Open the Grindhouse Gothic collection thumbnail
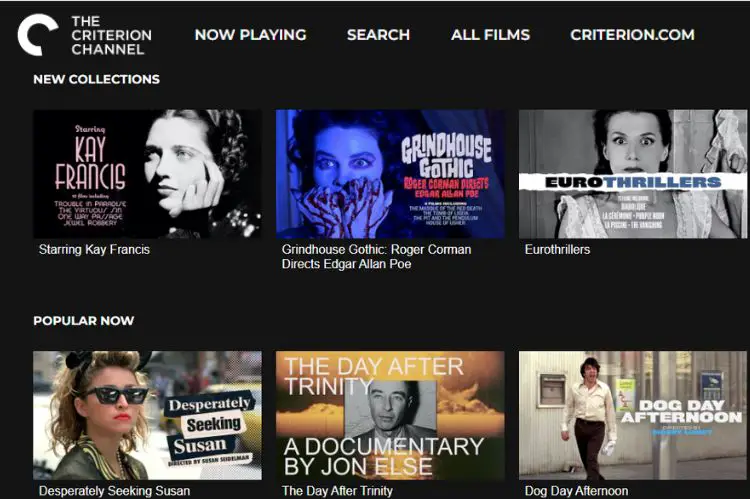Image resolution: width=750 pixels, height=499 pixels. [x=390, y=174]
